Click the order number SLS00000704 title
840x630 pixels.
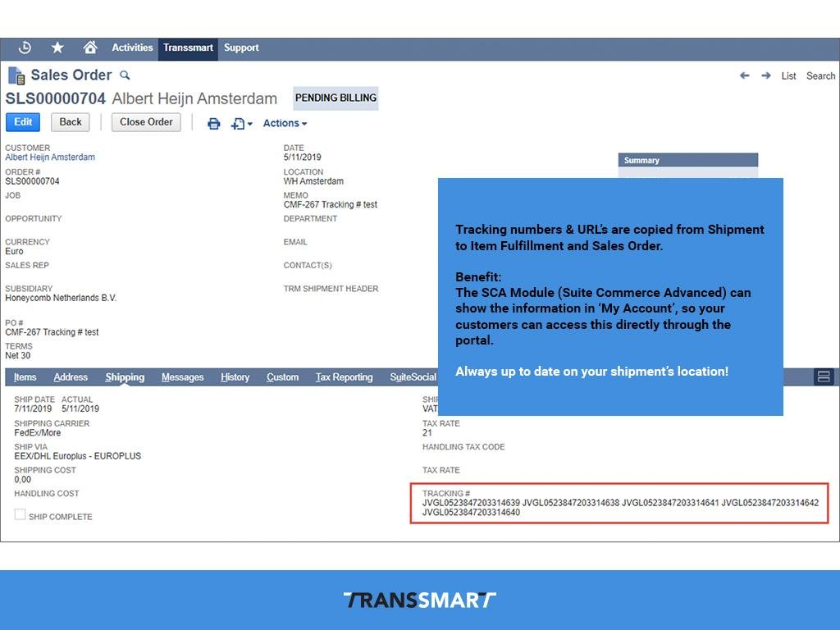click(x=56, y=98)
